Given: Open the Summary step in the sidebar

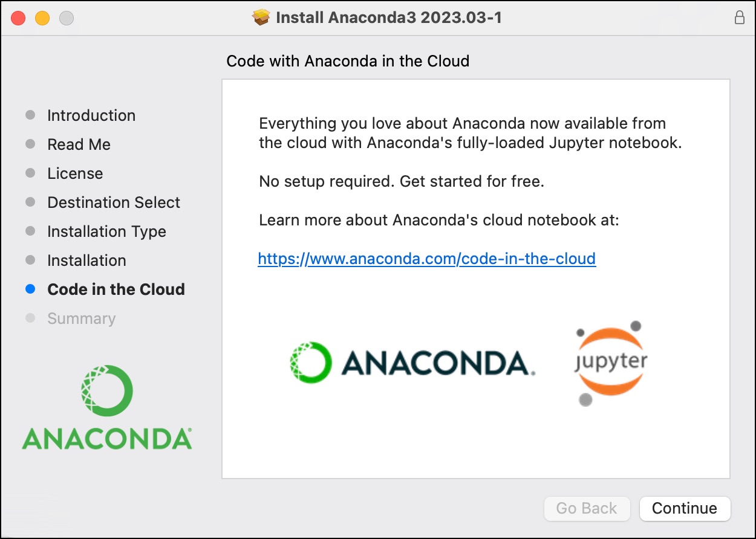Looking at the screenshot, I should point(82,318).
